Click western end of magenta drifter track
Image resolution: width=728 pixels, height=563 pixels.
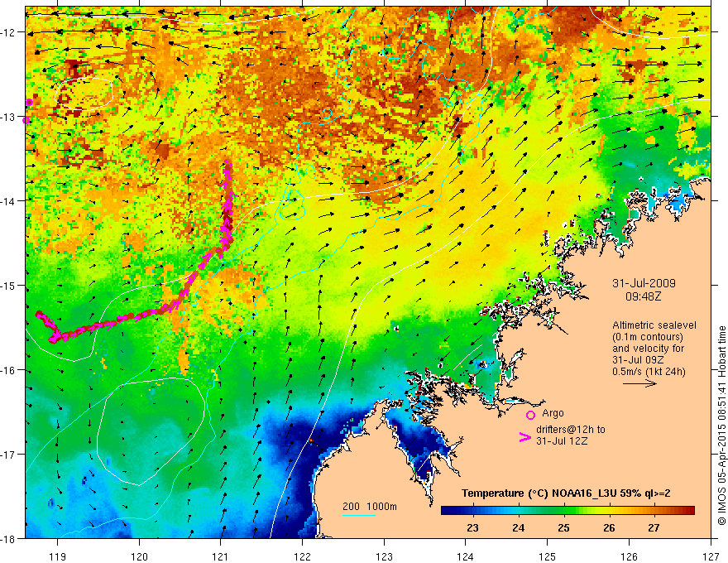pos(39,315)
